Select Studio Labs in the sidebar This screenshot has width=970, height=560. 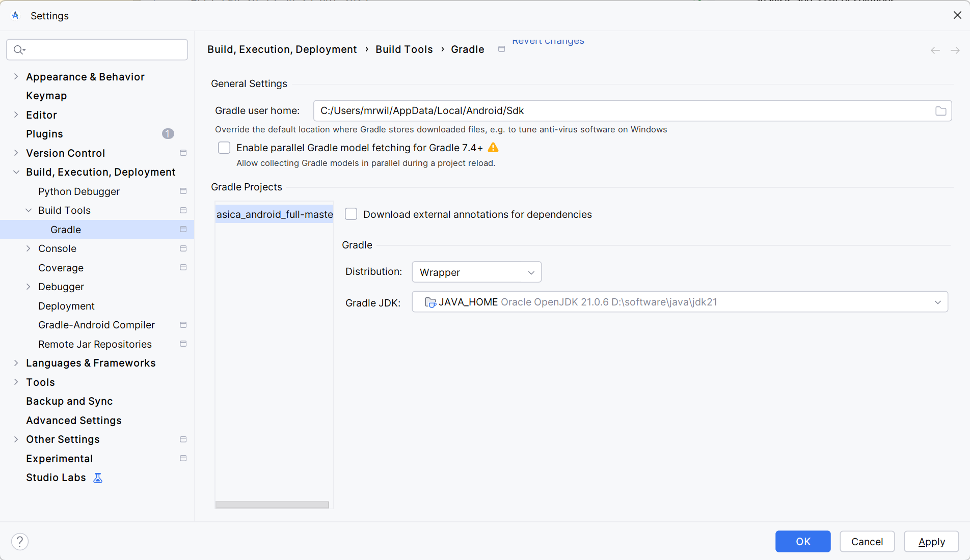click(x=56, y=478)
